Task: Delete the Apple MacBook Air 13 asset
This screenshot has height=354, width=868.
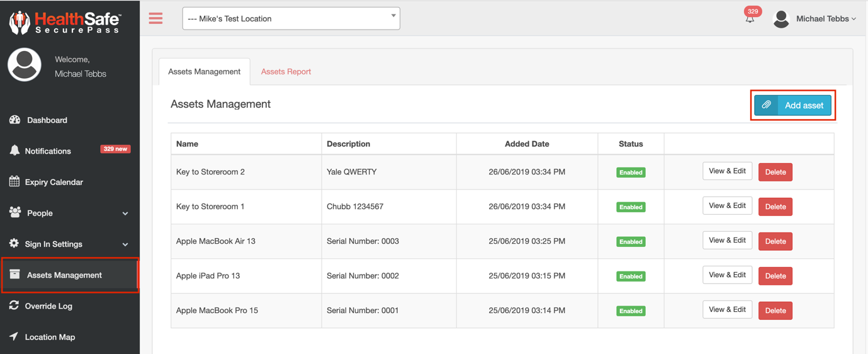Action: tap(775, 241)
